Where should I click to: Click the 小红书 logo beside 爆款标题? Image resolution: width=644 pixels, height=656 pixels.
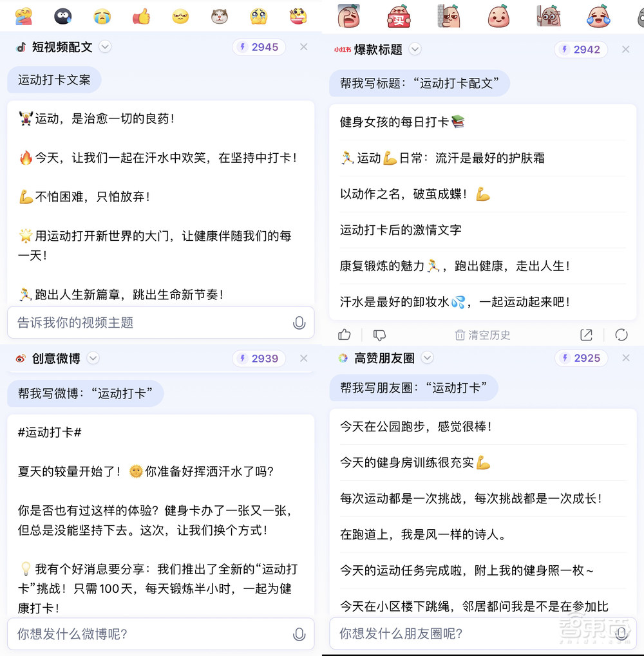point(343,49)
